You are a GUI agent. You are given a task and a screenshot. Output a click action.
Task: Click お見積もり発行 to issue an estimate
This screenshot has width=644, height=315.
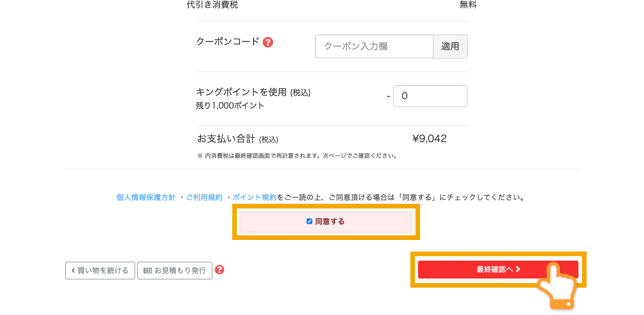tap(175, 270)
